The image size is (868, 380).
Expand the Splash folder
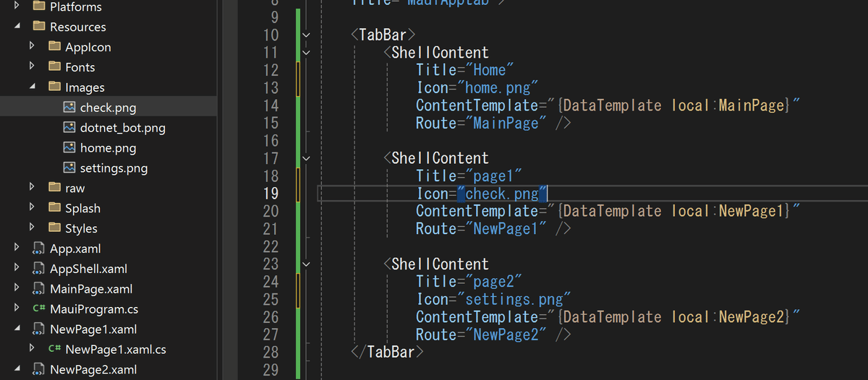pos(32,207)
